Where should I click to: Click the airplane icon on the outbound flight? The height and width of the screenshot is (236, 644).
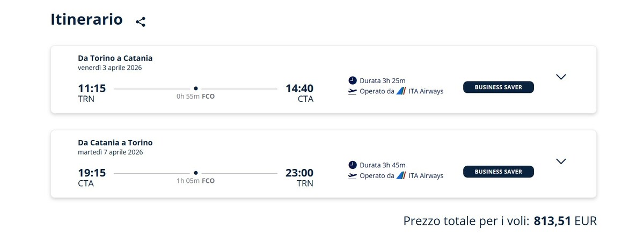point(352,91)
